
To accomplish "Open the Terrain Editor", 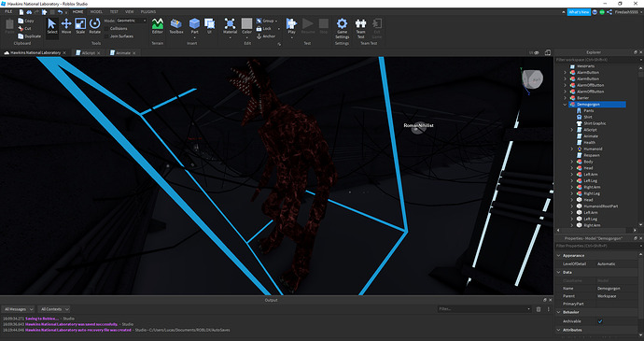I will point(158,26).
